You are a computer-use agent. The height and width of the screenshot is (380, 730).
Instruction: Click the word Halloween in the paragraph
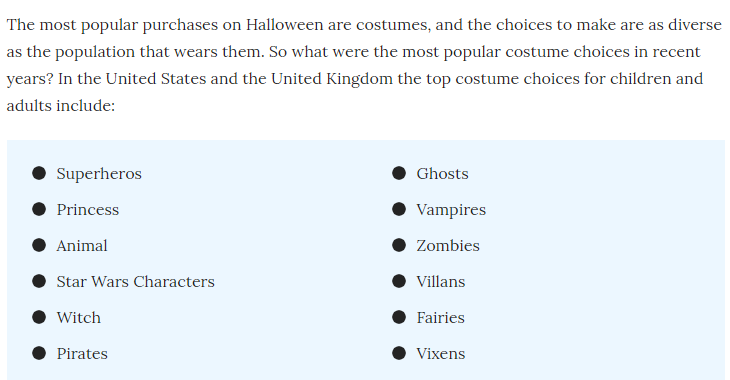coord(284,24)
